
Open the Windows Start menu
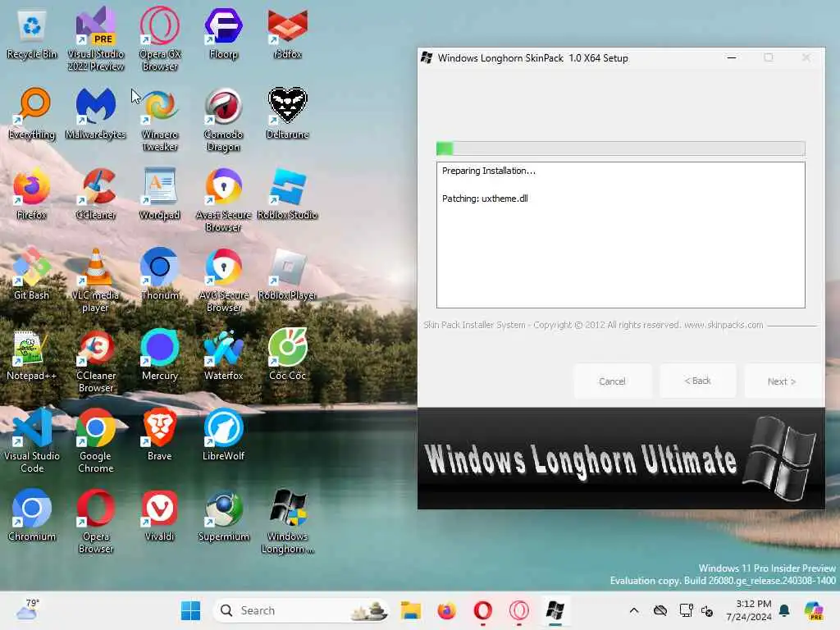(x=190, y=610)
